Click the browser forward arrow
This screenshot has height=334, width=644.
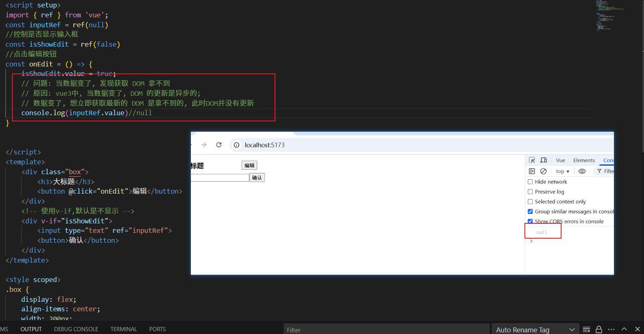pyautogui.click(x=204, y=145)
